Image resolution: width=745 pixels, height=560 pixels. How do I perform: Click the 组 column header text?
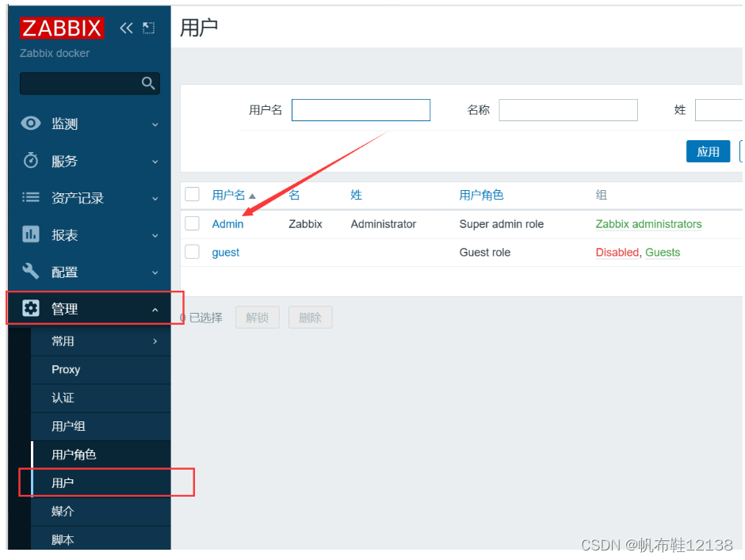pos(601,195)
